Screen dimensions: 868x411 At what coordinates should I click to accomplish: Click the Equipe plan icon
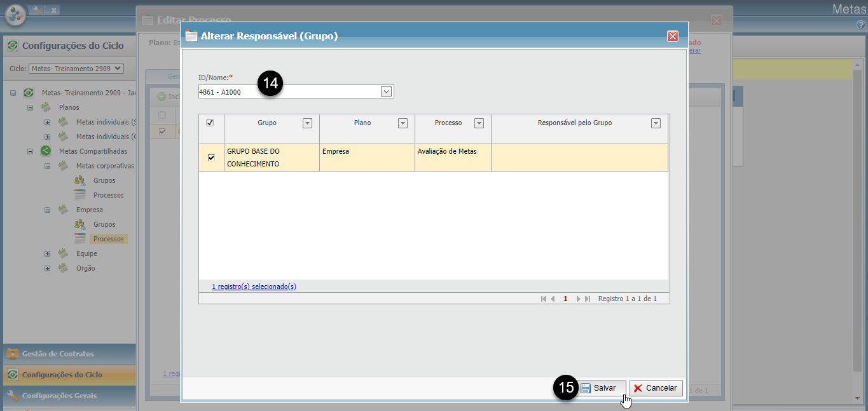(63, 253)
